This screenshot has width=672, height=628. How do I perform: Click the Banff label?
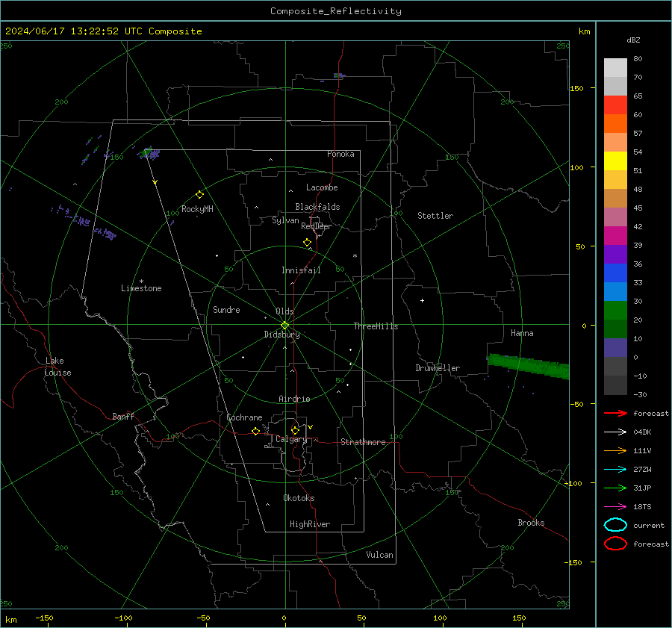coord(123,416)
